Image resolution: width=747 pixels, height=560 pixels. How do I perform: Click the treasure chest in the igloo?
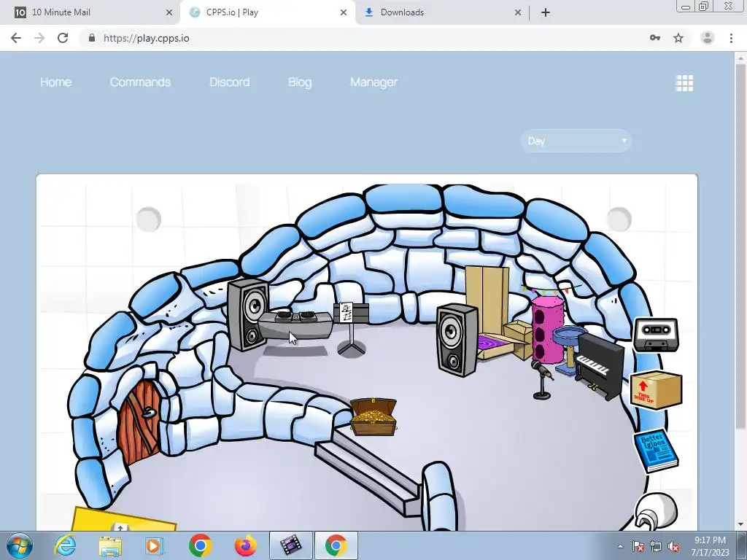pyautogui.click(x=373, y=416)
